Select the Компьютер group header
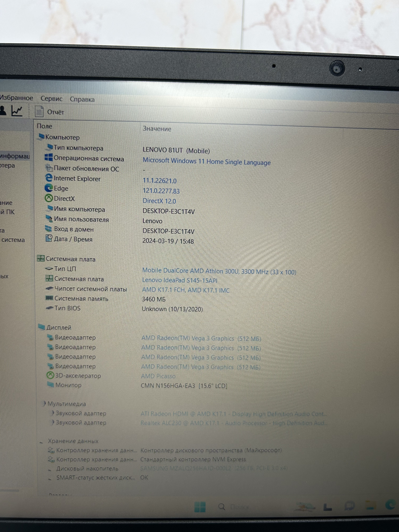This screenshot has height=532, width=399. [x=59, y=137]
